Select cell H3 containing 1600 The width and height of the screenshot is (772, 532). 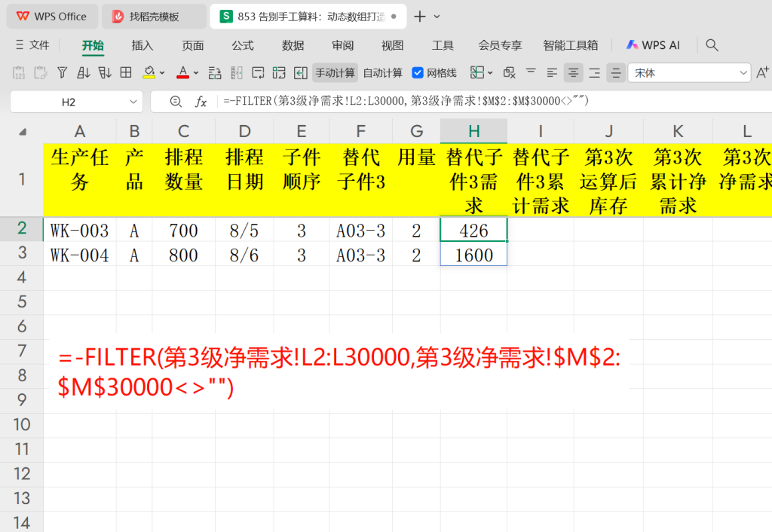click(473, 254)
